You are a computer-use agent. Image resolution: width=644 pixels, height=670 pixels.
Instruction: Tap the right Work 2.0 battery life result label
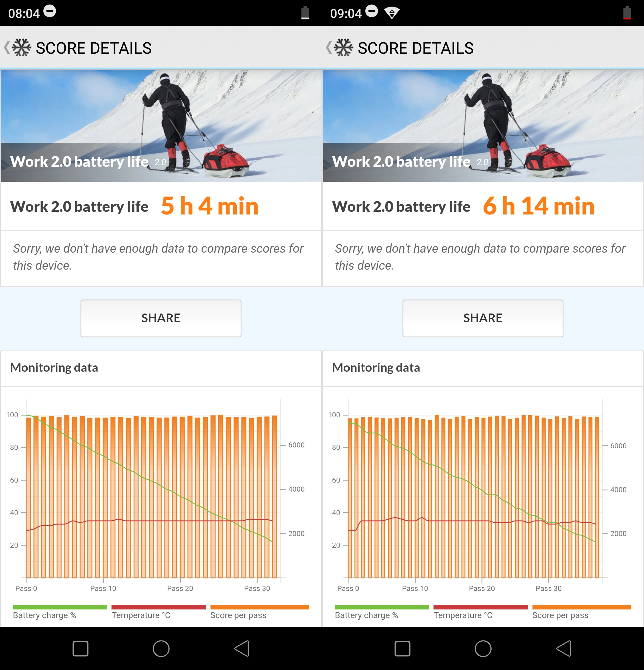(x=401, y=206)
